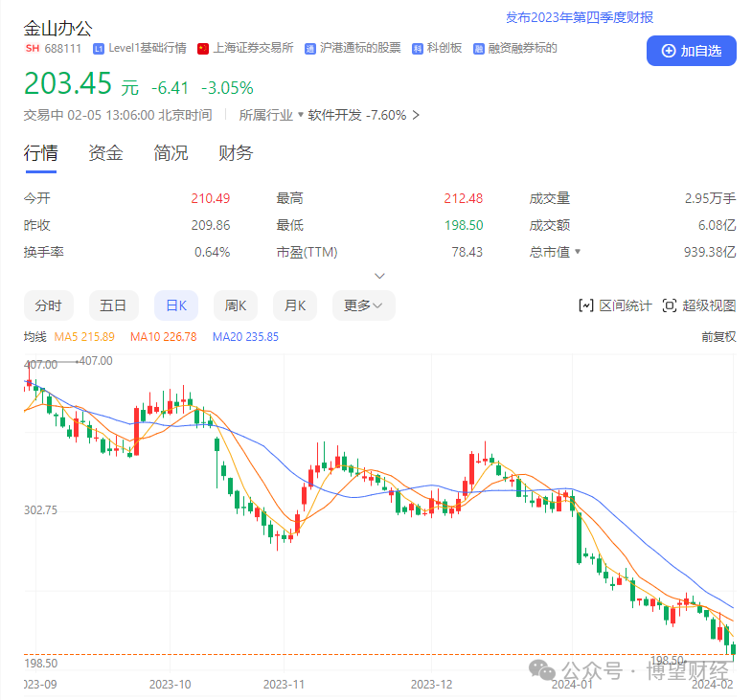The width and height of the screenshot is (752, 700).
Task: Open the 总市值 dropdown triangle
Action: click(x=578, y=251)
